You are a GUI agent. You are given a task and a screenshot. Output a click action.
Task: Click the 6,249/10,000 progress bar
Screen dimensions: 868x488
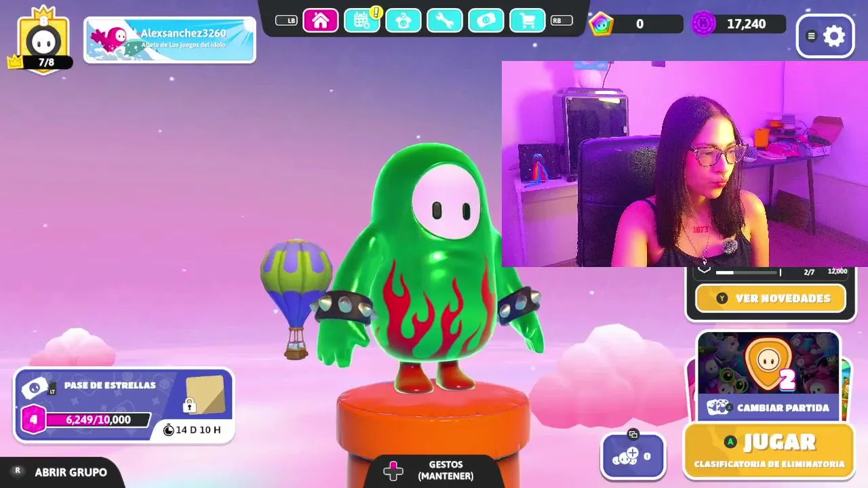[98, 420]
